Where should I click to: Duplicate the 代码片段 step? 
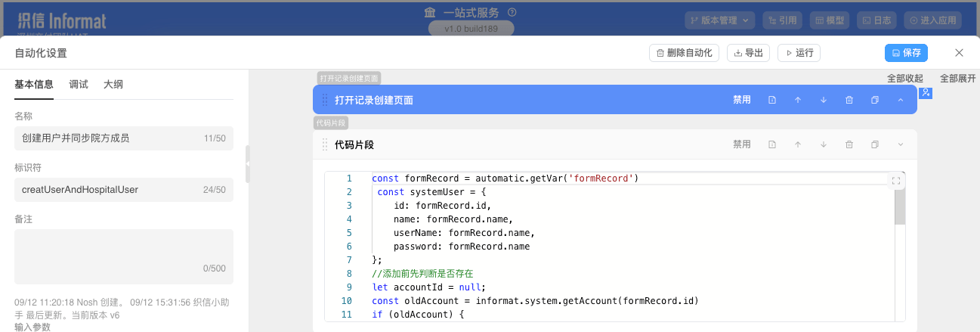click(x=875, y=144)
